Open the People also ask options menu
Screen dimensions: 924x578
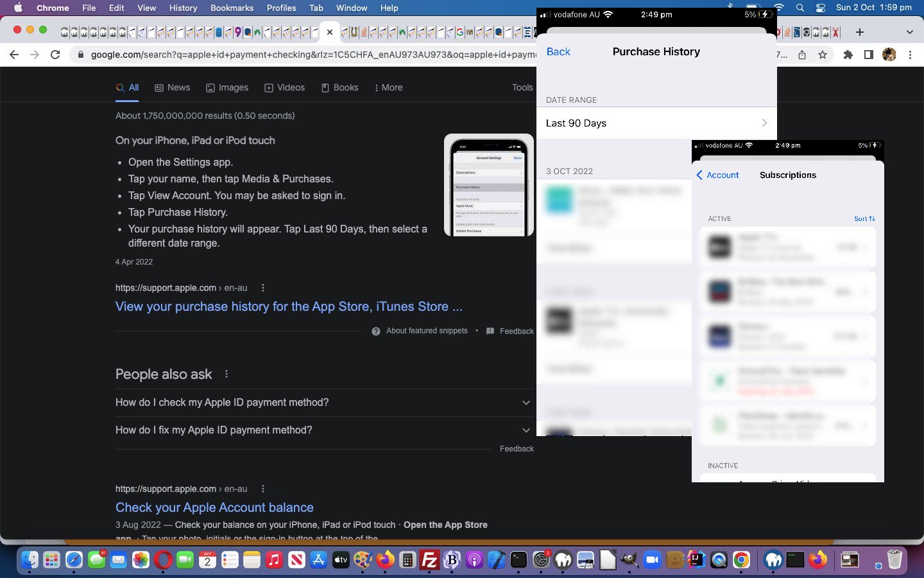click(227, 374)
